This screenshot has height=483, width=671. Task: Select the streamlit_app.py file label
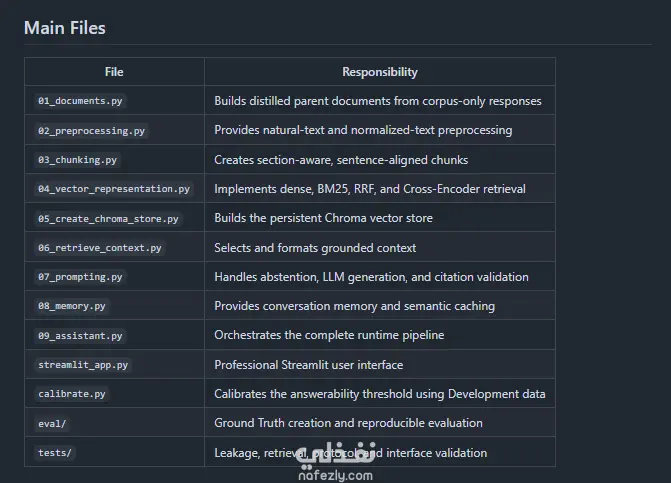(x=83, y=365)
